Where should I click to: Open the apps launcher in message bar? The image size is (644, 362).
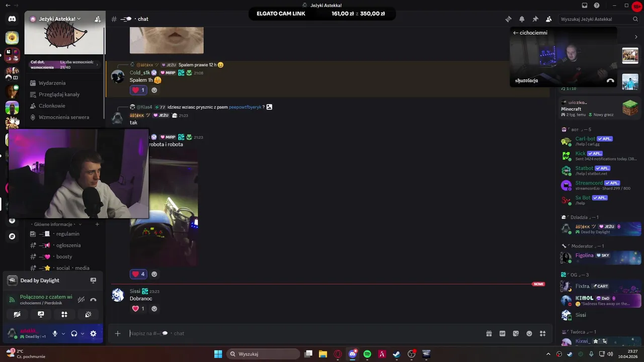(x=542, y=333)
